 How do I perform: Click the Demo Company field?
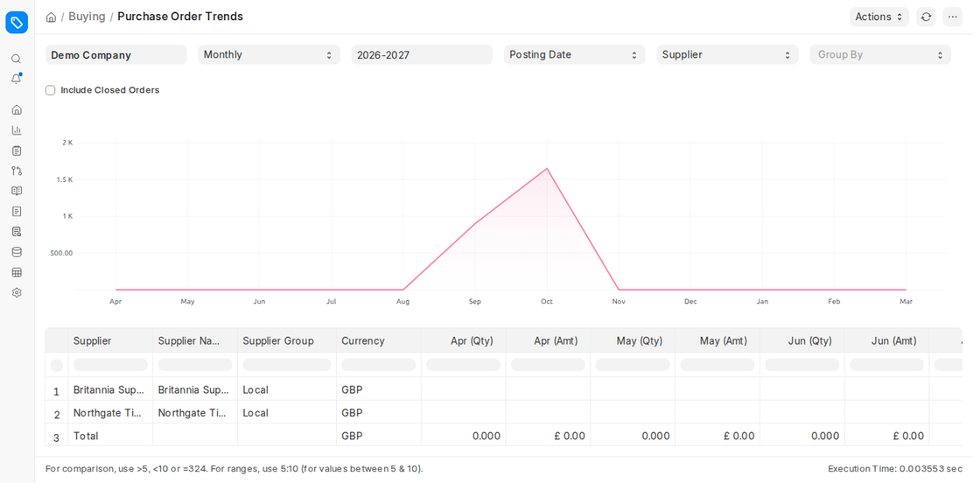click(x=116, y=54)
